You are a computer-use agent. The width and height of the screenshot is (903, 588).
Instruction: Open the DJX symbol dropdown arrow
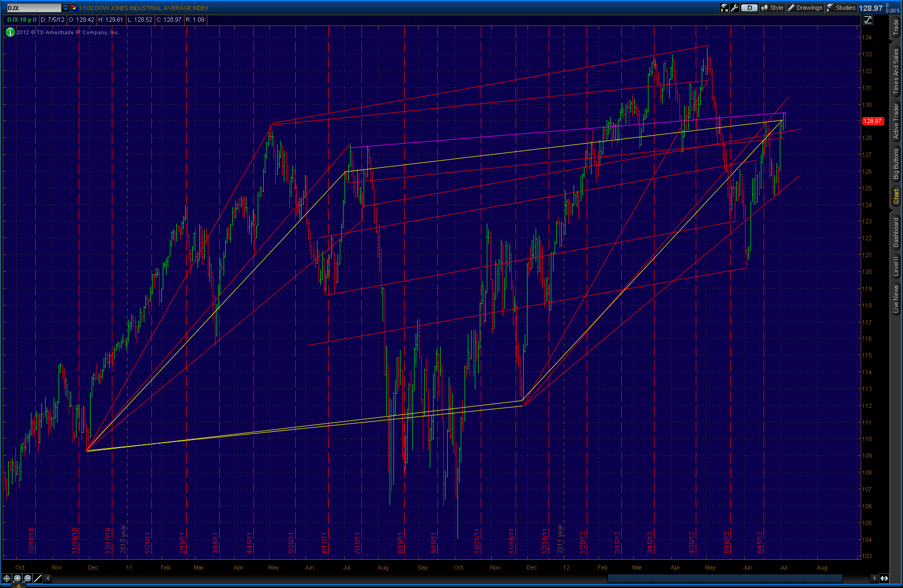(66, 8)
